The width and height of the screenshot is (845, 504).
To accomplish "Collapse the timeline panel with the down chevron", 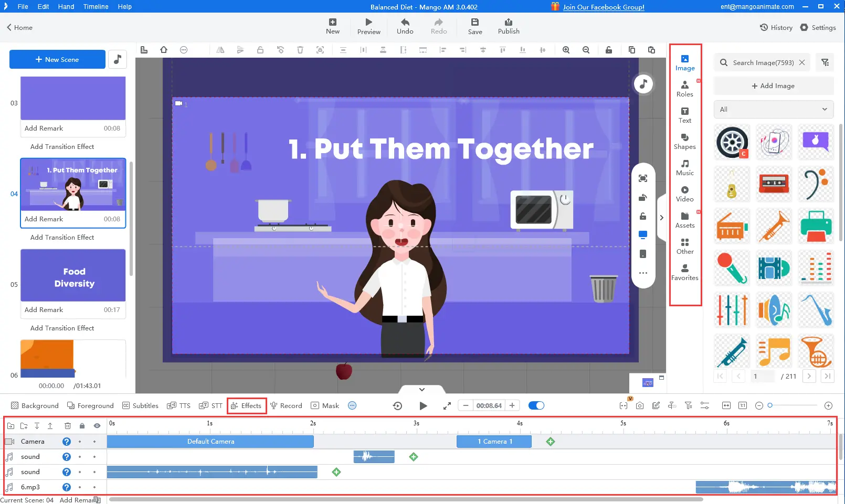I will pos(421,389).
